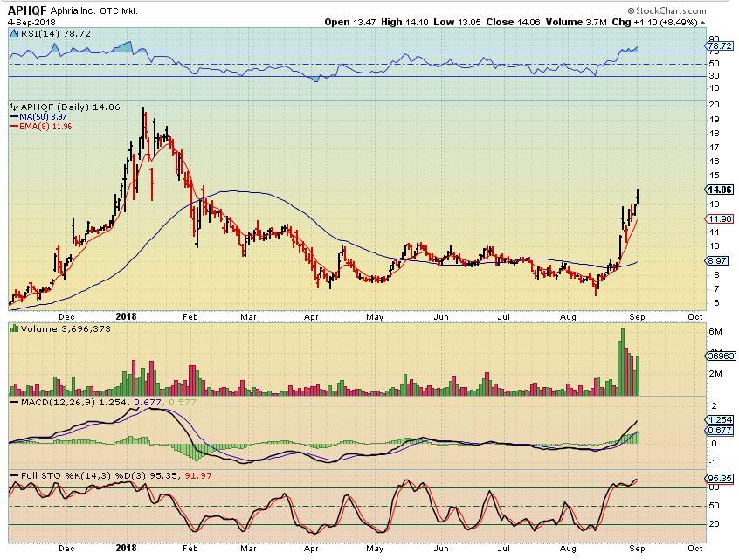
Task: Click the 2M volume axis label
Action: point(715,374)
